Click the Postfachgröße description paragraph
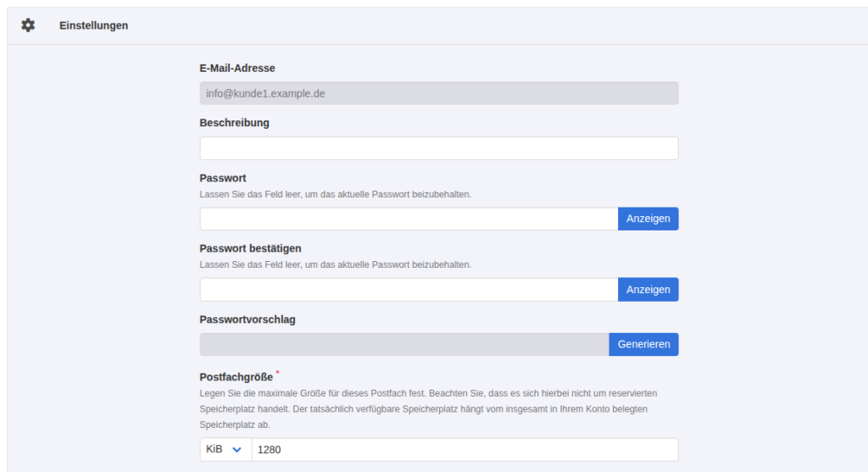Viewport: 868px width, 472px height. pos(428,409)
